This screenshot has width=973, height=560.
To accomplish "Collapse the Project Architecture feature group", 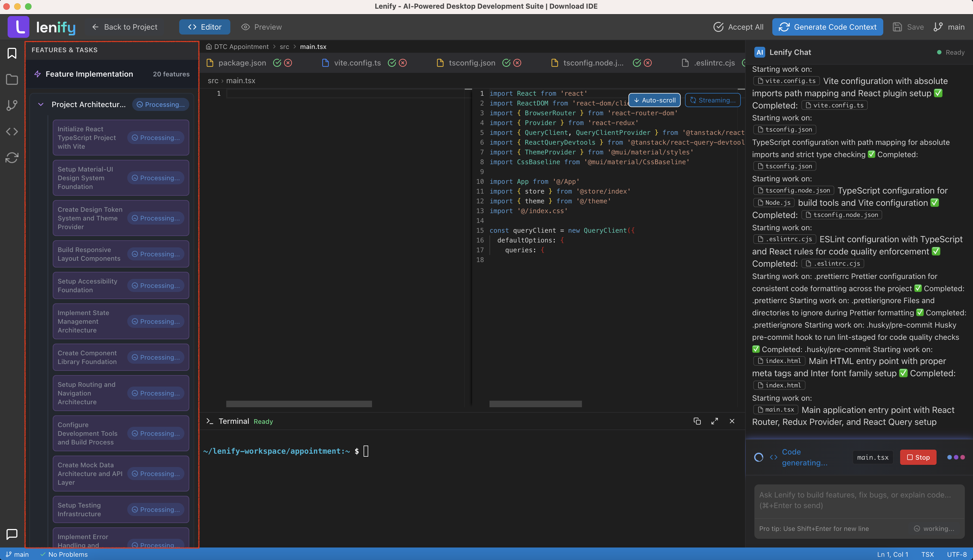I will pyautogui.click(x=41, y=104).
